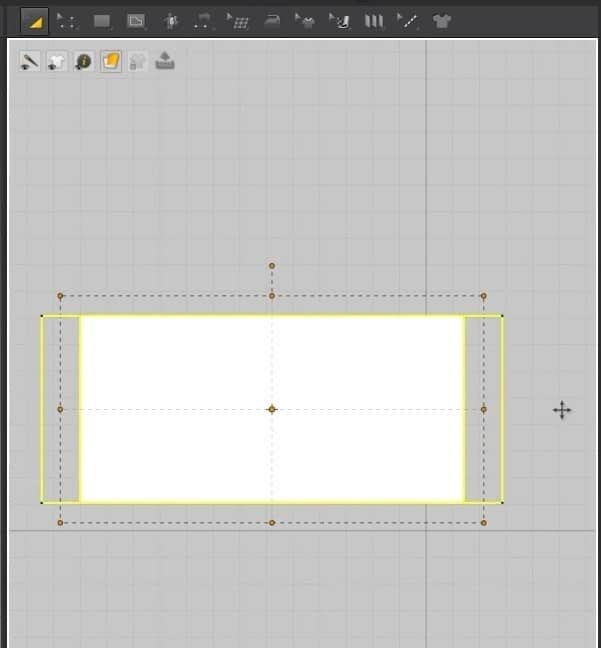Toggle the highlighted orange fabric display icon
601x648 pixels.
point(111,62)
